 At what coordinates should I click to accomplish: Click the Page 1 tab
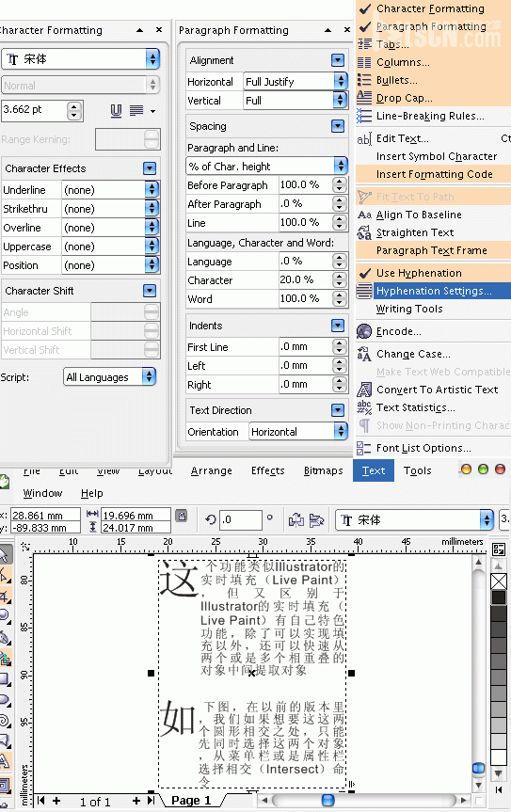coord(191,800)
